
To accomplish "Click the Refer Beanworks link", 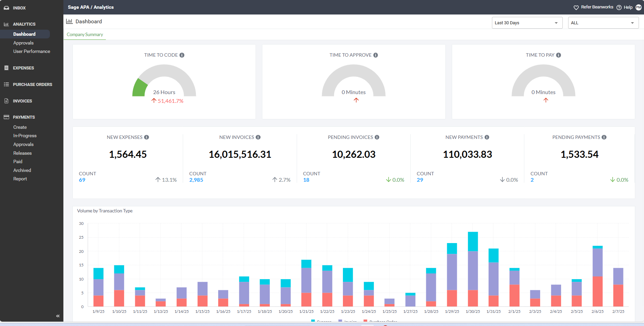I will click(597, 7).
